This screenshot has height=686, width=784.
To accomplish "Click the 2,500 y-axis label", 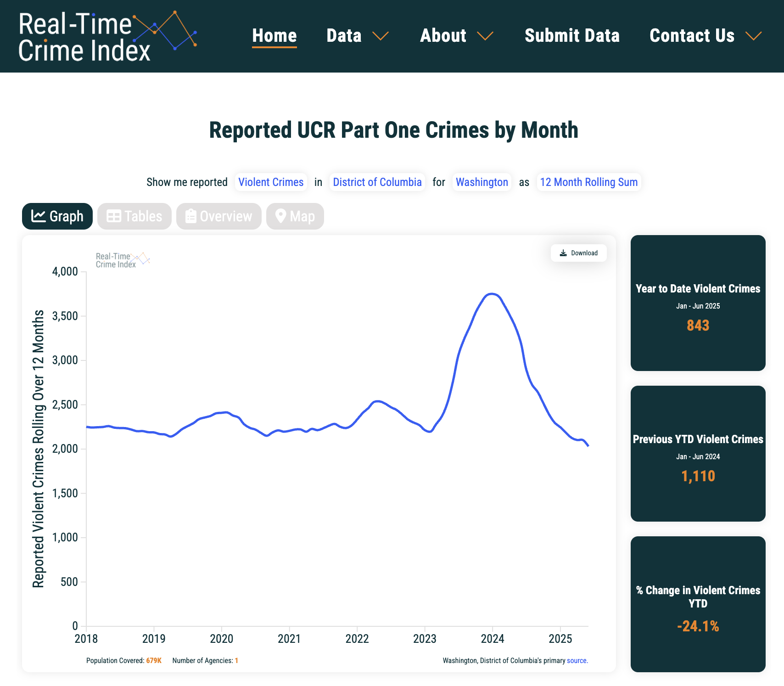I will [x=65, y=405].
